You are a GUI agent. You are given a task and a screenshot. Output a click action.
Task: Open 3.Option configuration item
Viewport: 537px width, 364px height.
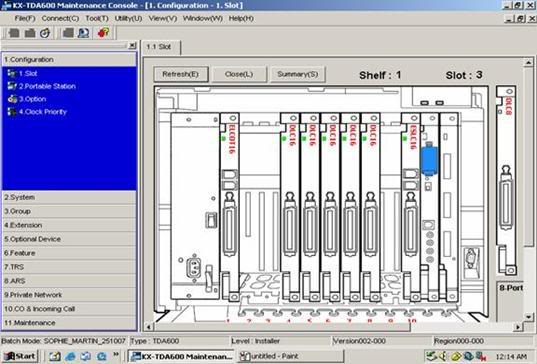click(x=27, y=99)
